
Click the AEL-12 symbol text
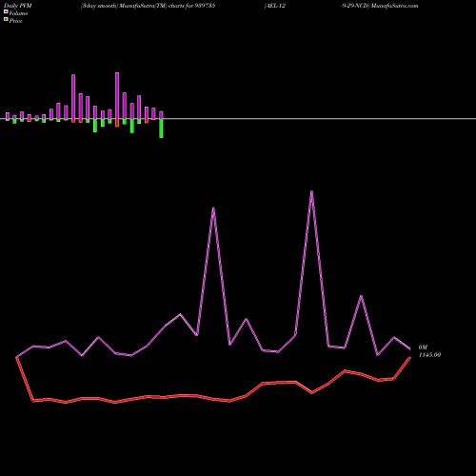(x=275, y=6)
